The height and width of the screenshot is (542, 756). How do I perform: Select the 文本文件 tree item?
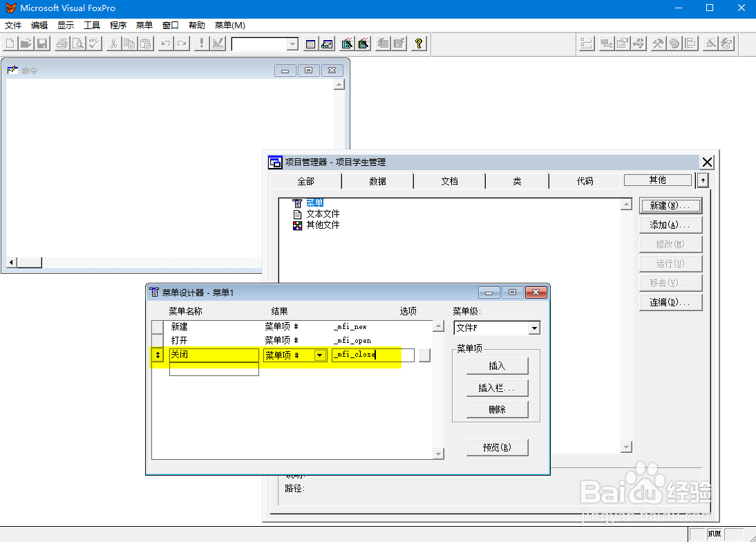tap(323, 214)
